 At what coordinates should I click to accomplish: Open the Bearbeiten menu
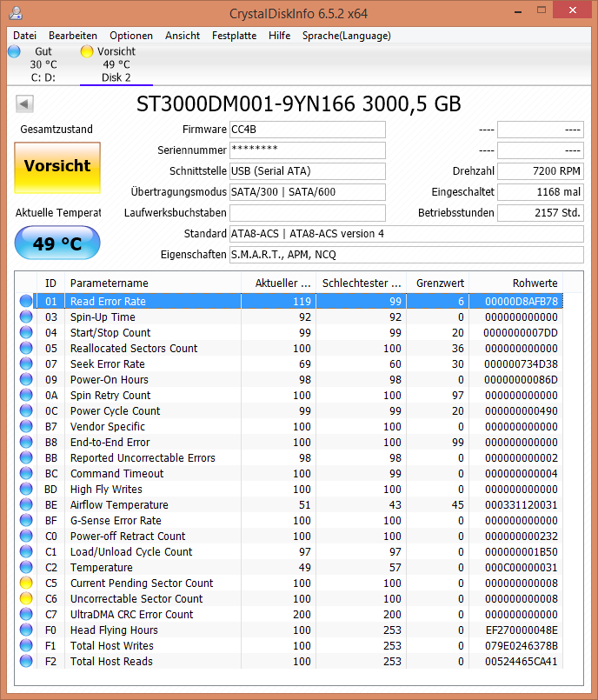click(73, 36)
